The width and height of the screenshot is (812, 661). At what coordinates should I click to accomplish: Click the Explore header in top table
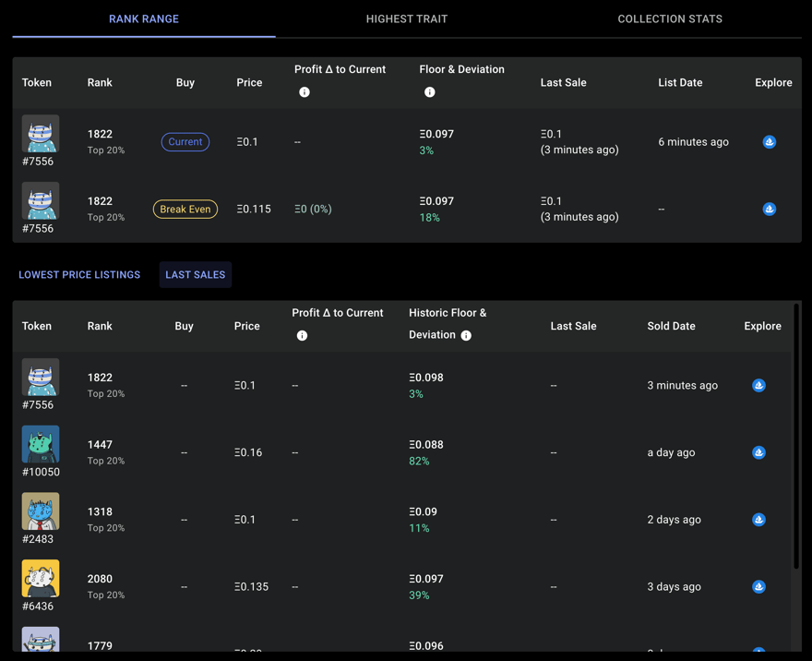[773, 83]
